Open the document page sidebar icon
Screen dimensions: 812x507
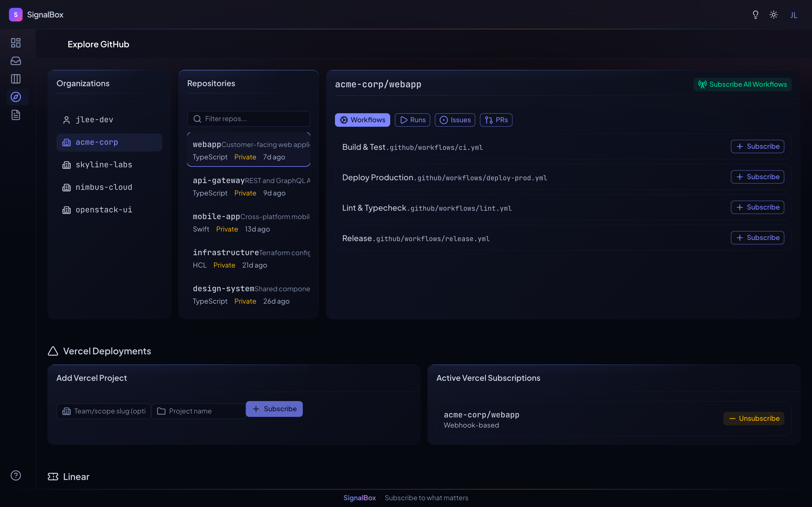click(x=16, y=115)
